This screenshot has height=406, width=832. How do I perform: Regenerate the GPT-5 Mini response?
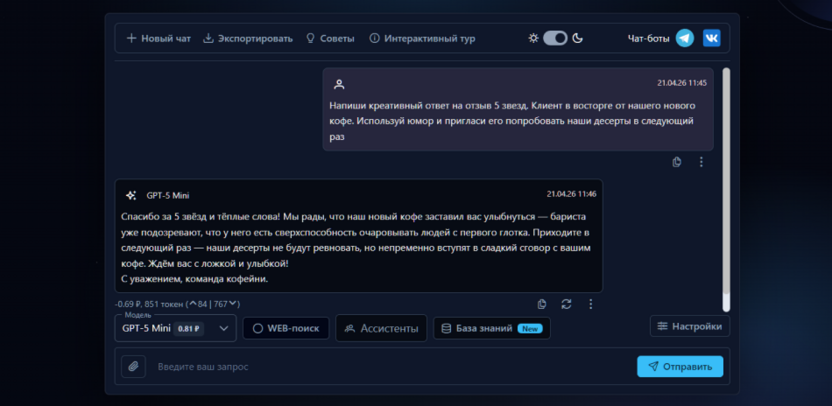tap(566, 304)
